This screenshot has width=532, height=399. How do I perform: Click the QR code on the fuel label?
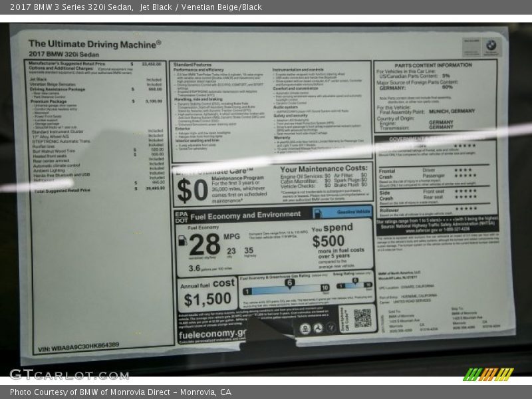pyautogui.click(x=362, y=319)
